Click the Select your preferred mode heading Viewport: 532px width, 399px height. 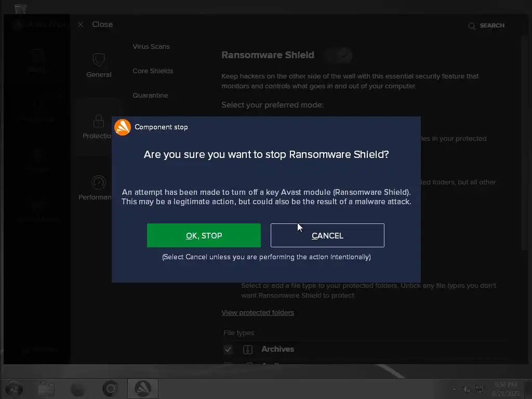(x=272, y=105)
